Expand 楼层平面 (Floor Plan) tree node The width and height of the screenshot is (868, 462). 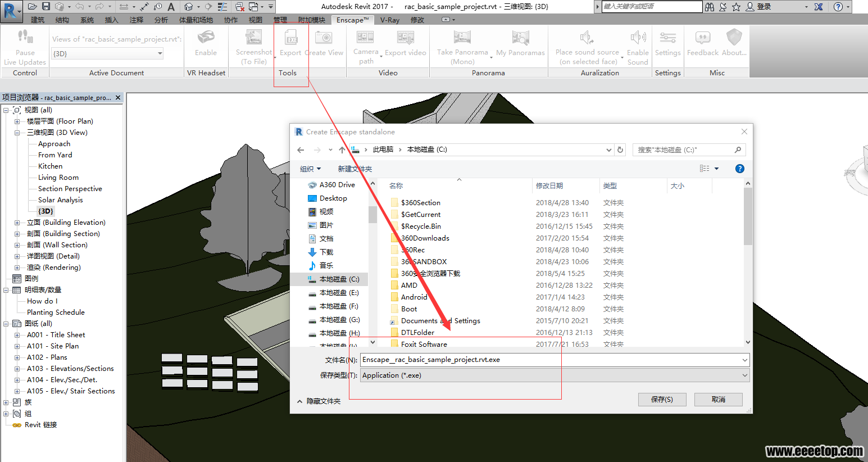[17, 121]
